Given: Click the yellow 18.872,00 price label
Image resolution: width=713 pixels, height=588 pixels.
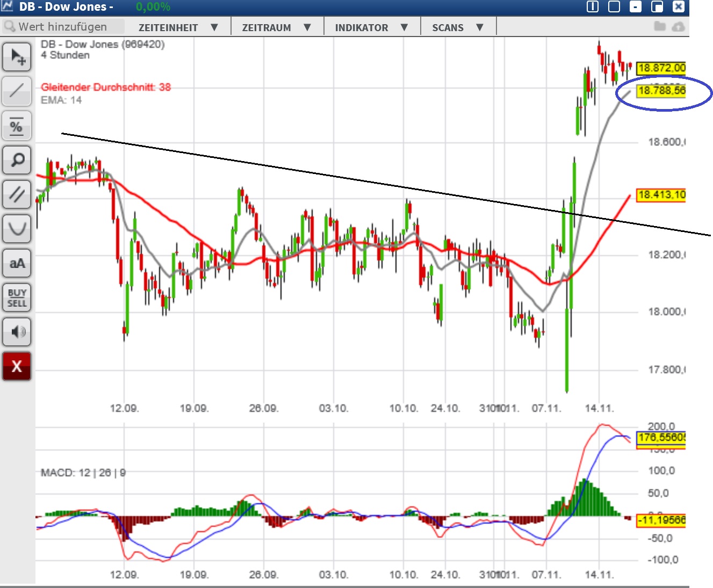Looking at the screenshot, I should click(662, 67).
